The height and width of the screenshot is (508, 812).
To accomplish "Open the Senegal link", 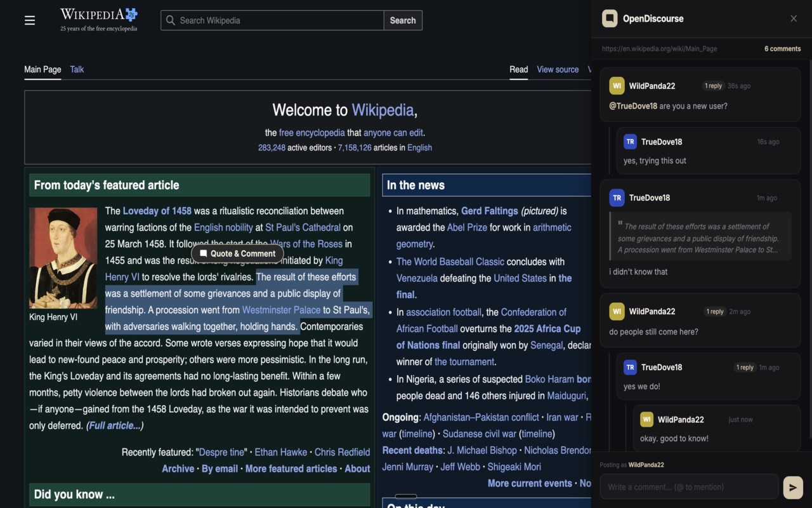I will (547, 345).
